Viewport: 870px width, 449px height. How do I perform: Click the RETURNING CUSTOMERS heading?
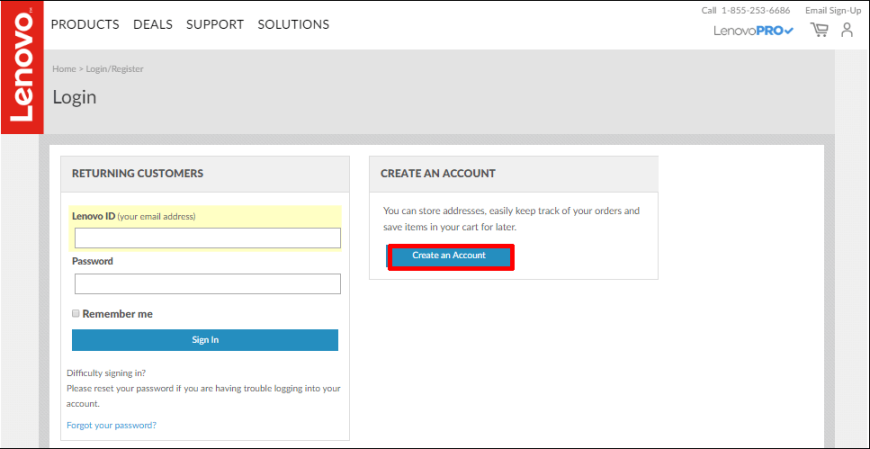pos(138,173)
